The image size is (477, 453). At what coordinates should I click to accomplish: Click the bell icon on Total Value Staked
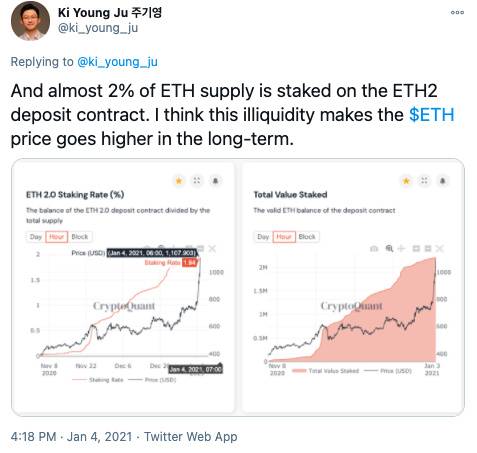[443, 181]
